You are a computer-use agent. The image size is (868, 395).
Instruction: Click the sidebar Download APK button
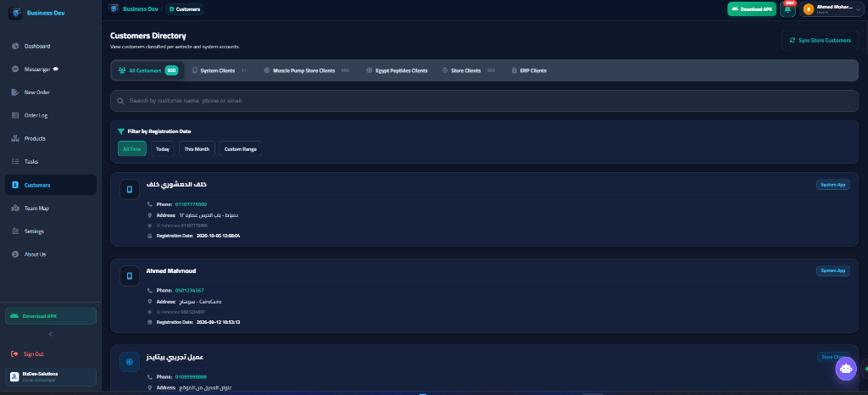click(x=51, y=316)
